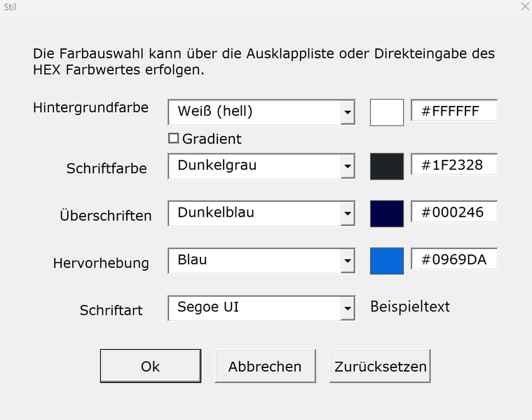Click the dark gray Schriftfarbe swatch
Viewport: 532px width, 420px height.
[x=387, y=166]
